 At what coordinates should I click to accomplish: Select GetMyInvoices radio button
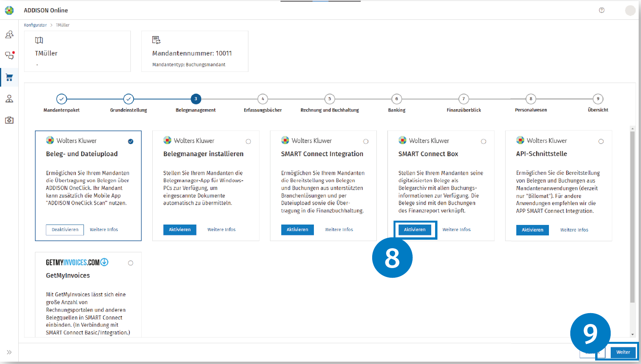point(131,263)
